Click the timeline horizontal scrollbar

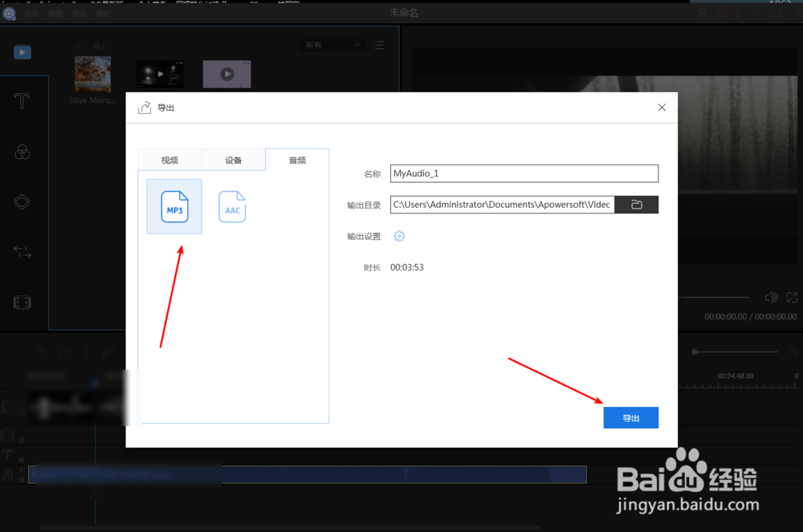289,527
